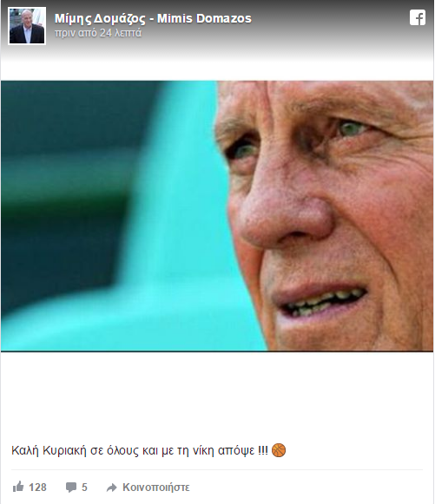Screen dimensions: 435x504
Task: Click the exclamation marks after απόψε
Action: (263, 450)
